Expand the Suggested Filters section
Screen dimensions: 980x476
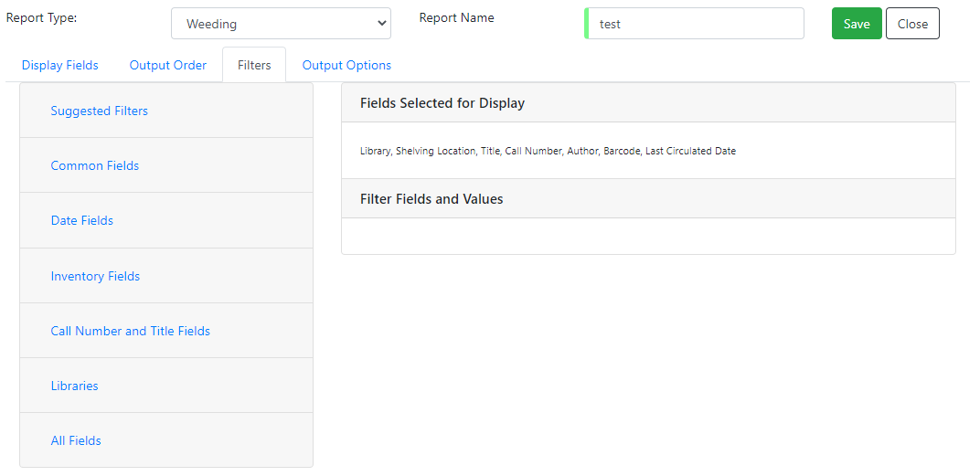[100, 111]
